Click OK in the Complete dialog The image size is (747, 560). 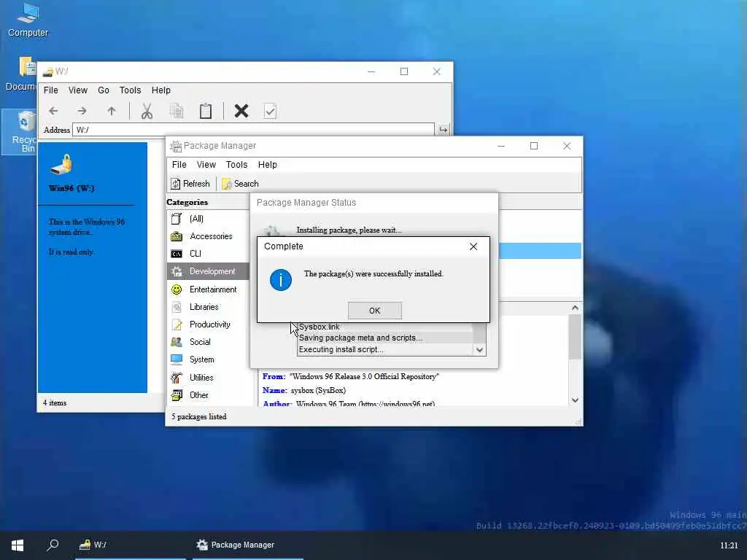374,311
